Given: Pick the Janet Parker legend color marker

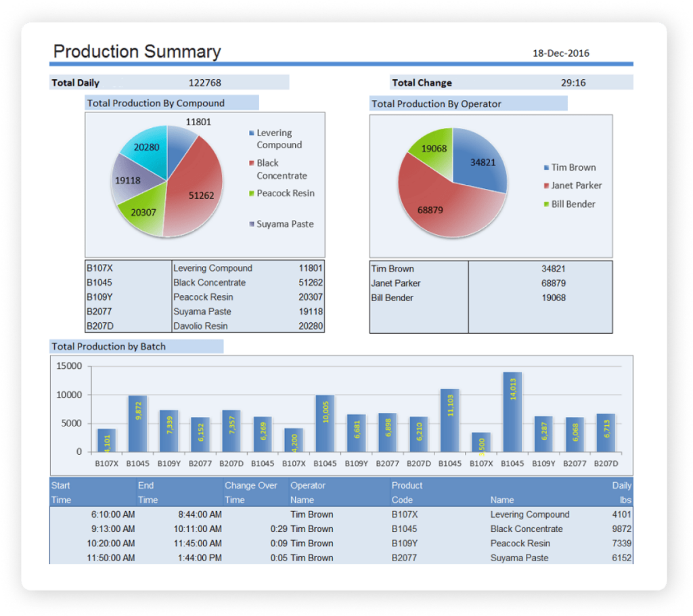Looking at the screenshot, I should [x=546, y=186].
